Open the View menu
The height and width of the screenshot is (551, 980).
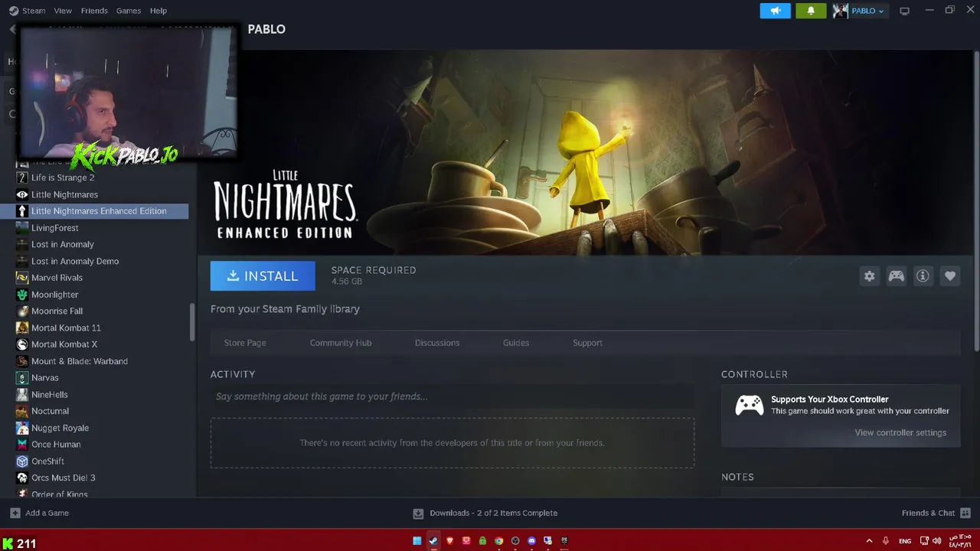pos(63,11)
